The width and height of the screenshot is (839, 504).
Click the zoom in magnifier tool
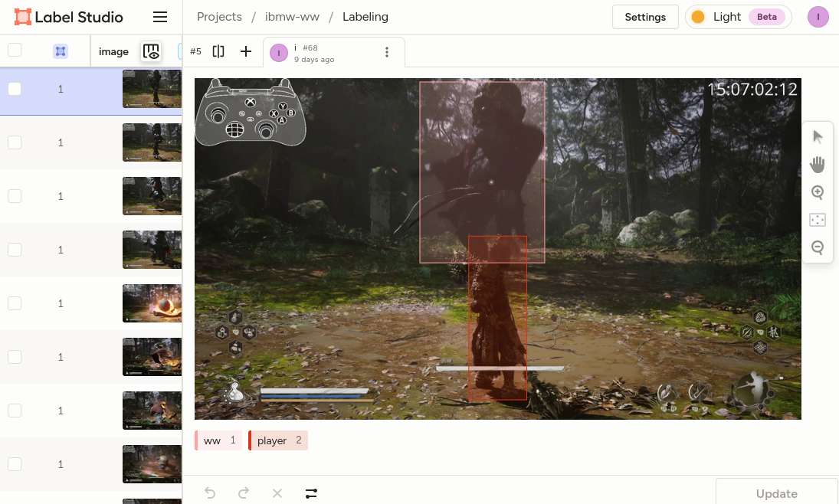[818, 192]
